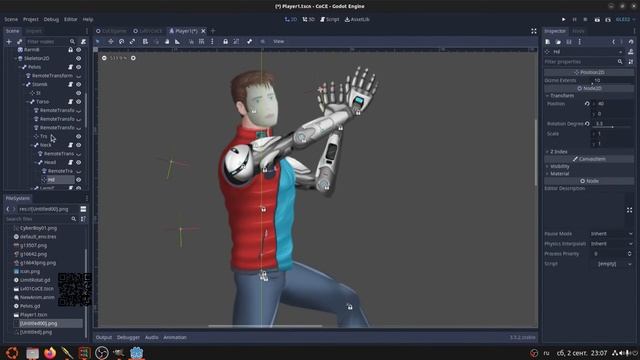Activate the Pan mode hand tool
The width and height of the screenshot is (640, 360).
167,42
